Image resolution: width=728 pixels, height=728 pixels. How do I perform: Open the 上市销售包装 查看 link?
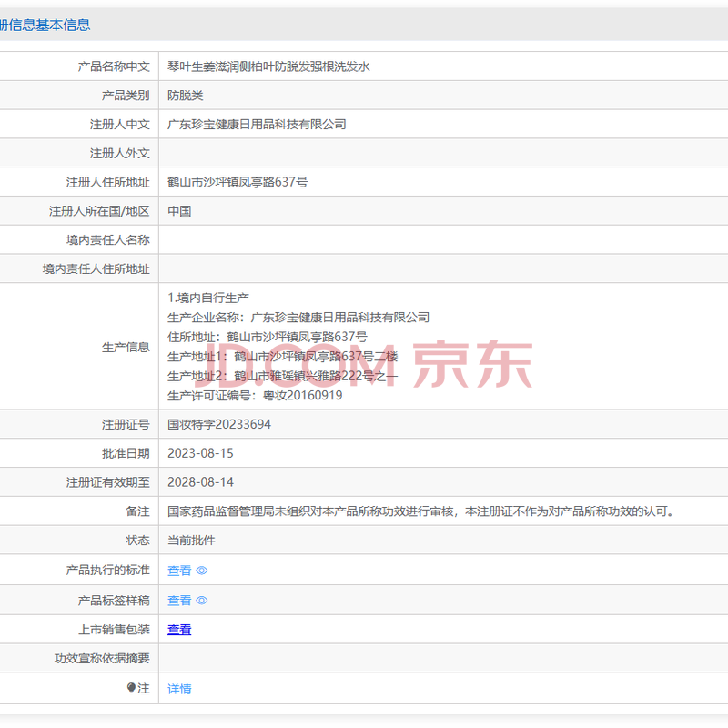point(179,630)
